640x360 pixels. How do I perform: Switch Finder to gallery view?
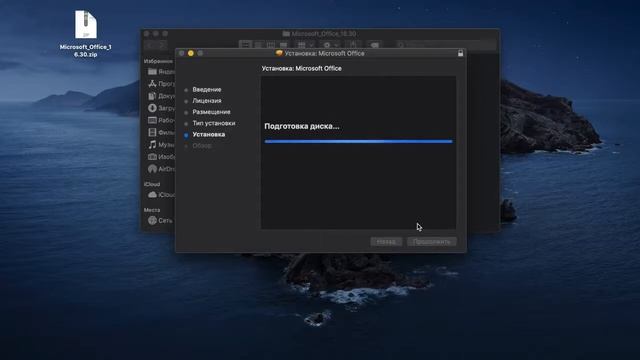tap(283, 44)
